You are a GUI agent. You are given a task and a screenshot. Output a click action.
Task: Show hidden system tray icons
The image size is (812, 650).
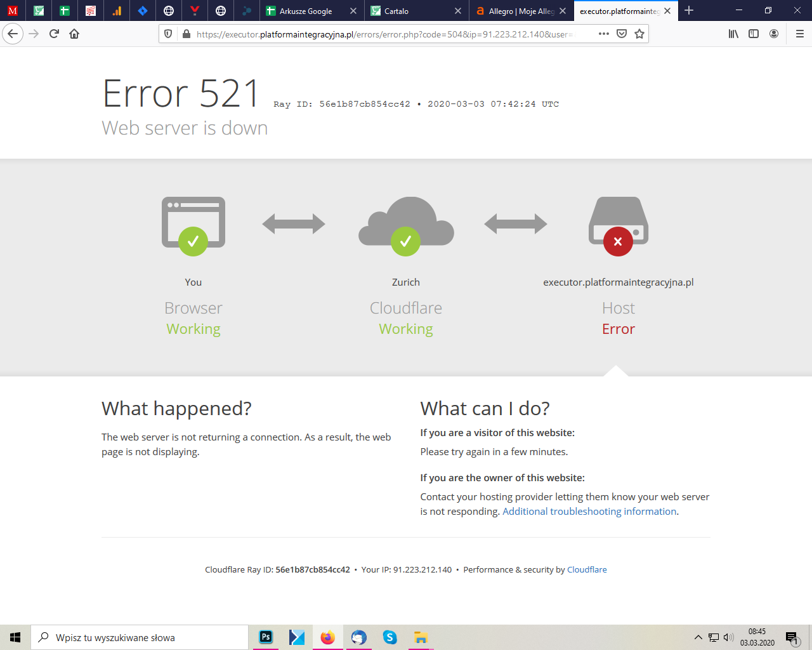coord(698,637)
